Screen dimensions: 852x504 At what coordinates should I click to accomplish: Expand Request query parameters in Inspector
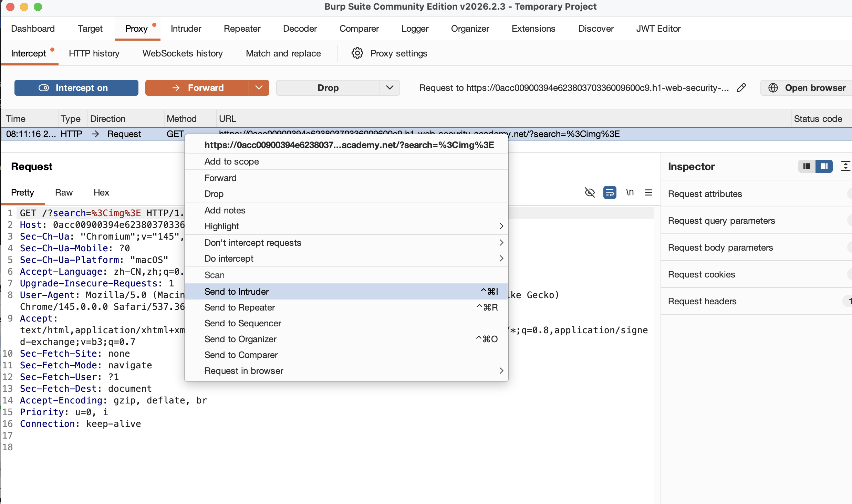pos(721,221)
